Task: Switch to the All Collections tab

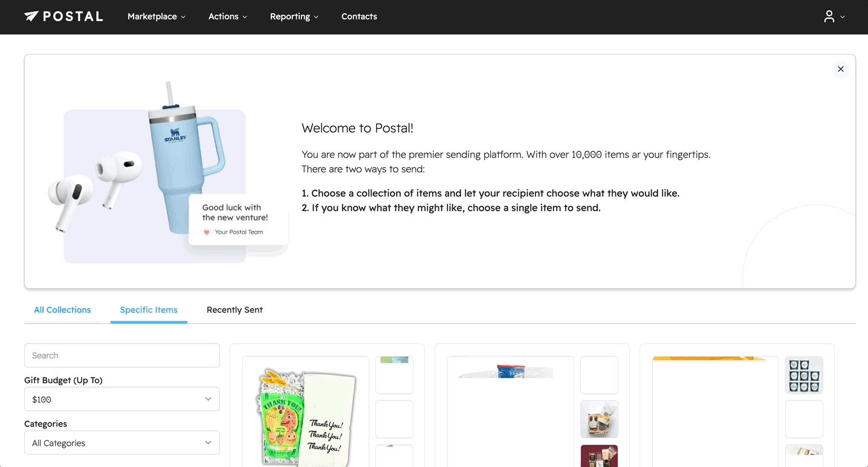Action: pos(62,310)
